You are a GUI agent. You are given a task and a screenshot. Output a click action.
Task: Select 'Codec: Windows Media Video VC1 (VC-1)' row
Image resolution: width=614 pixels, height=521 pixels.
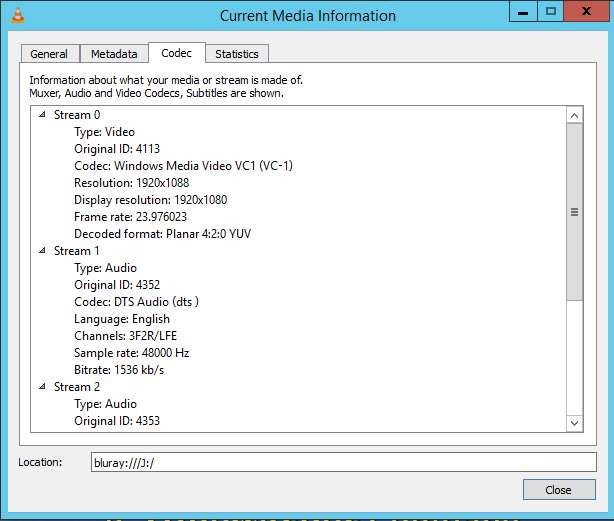tap(183, 166)
